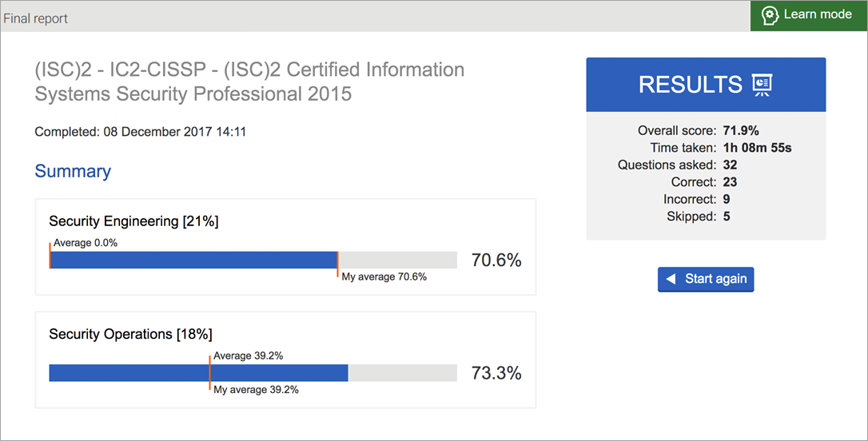This screenshot has width=868, height=441.
Task: Click the Overall score 71.9% value
Action: [x=741, y=130]
